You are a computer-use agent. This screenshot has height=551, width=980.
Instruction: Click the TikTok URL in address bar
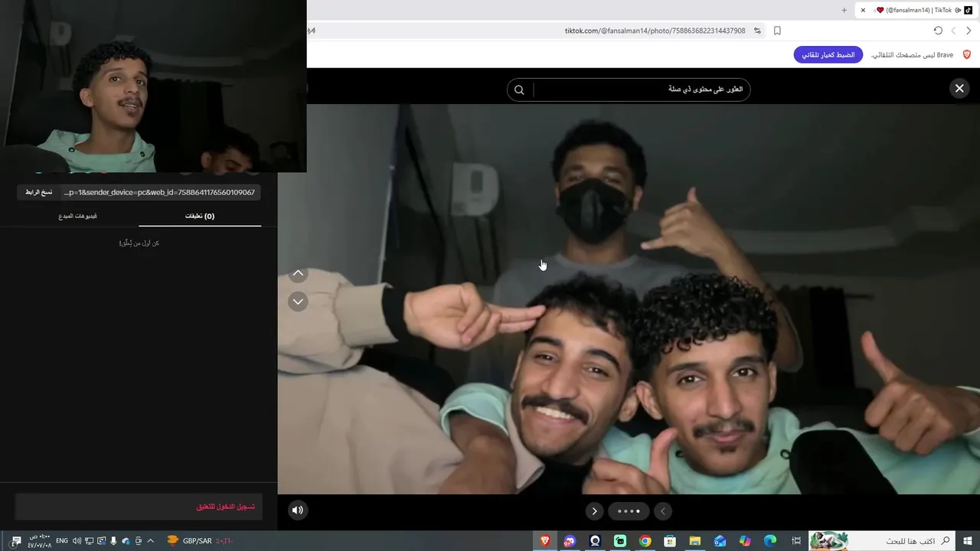(655, 31)
